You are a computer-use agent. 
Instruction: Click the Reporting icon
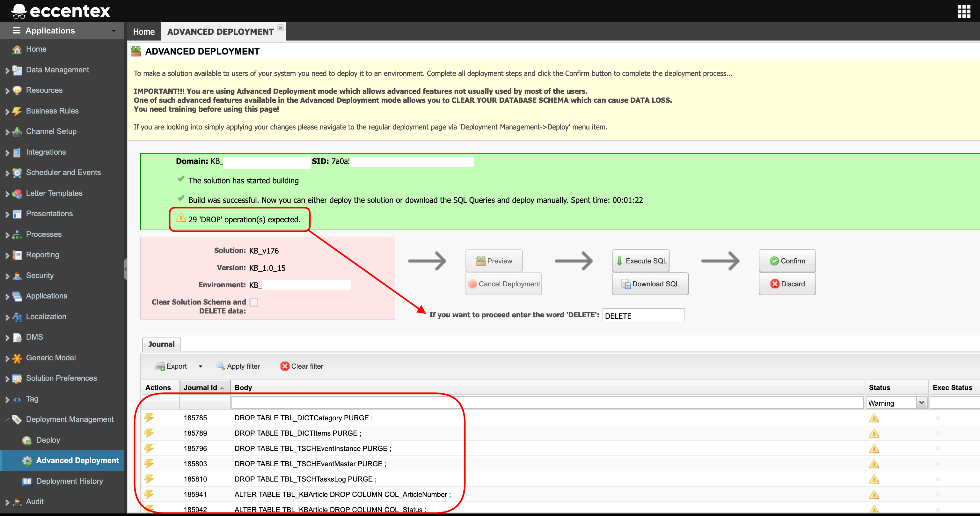[x=17, y=255]
